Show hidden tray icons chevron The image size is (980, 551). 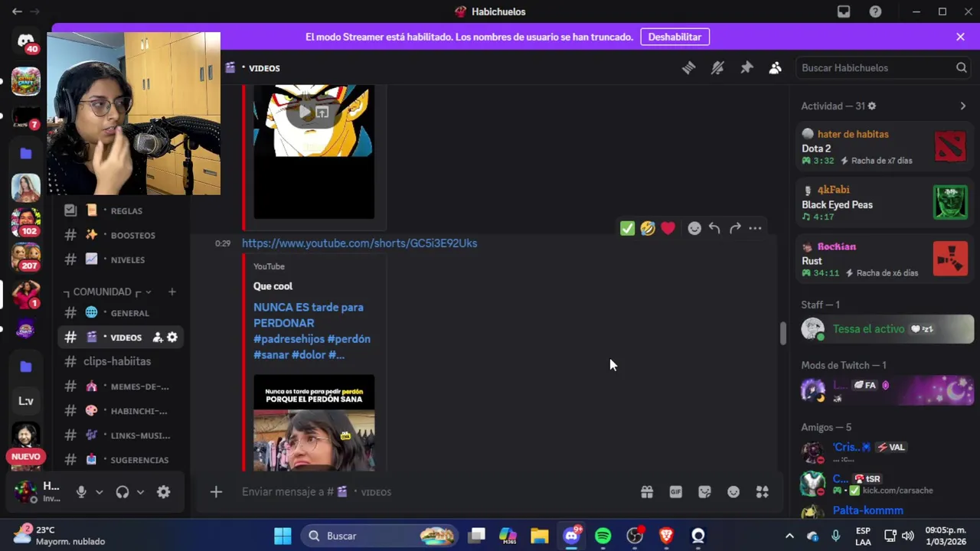pos(789,536)
